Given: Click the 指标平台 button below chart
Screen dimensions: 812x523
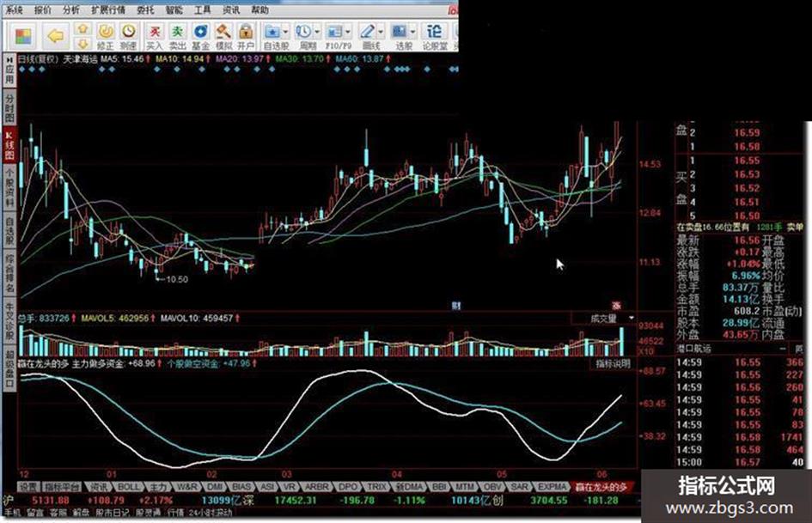Looking at the screenshot, I should [x=62, y=487].
